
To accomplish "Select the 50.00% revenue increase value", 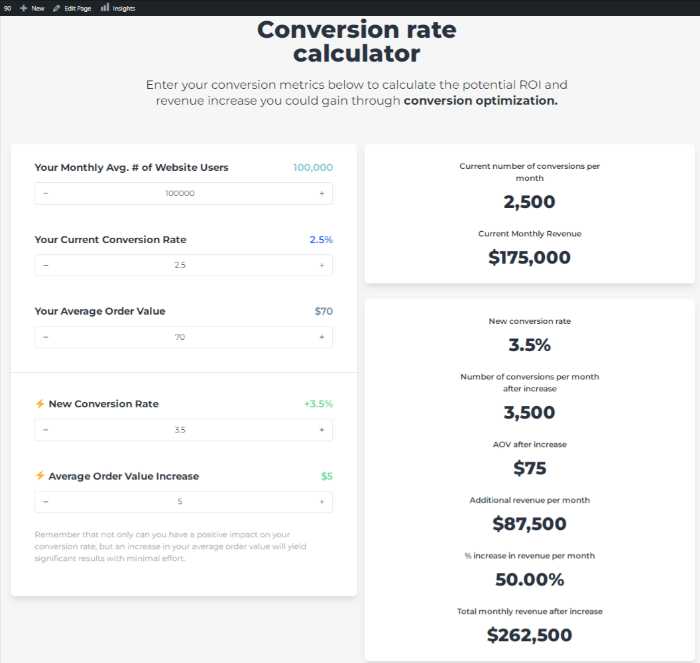I will click(529, 580).
